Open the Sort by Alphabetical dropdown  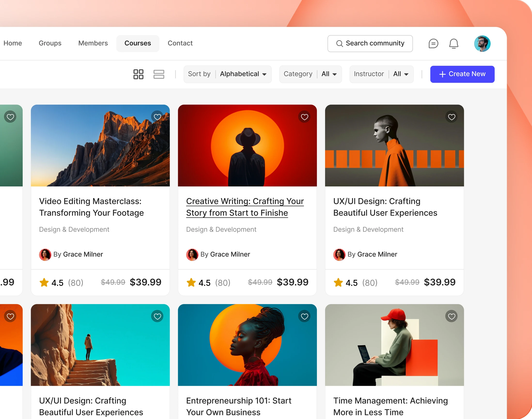coord(227,74)
